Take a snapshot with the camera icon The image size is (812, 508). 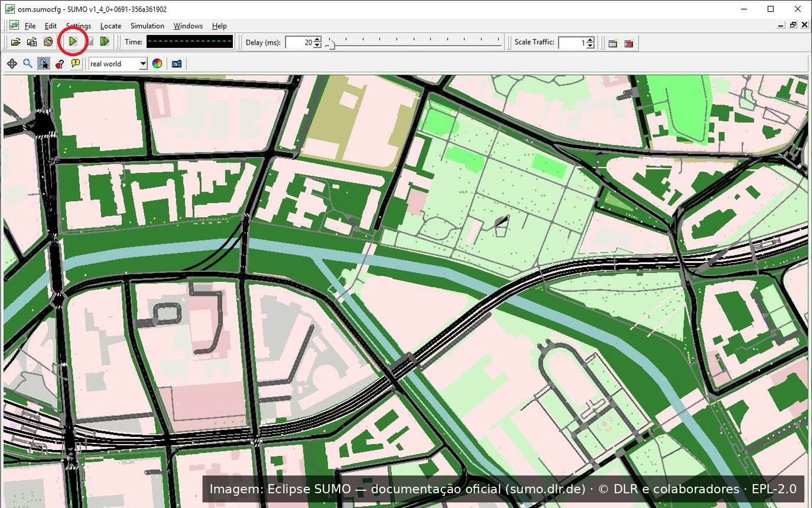coord(177,63)
